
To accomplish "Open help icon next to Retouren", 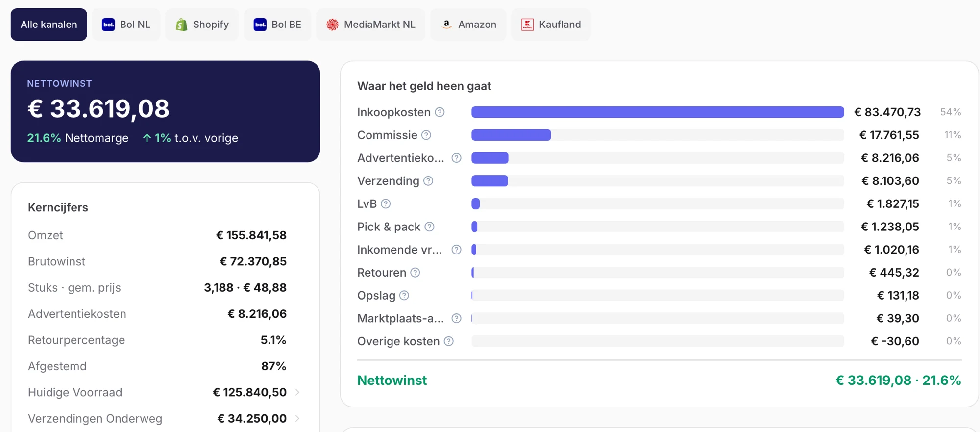I will (x=415, y=273).
